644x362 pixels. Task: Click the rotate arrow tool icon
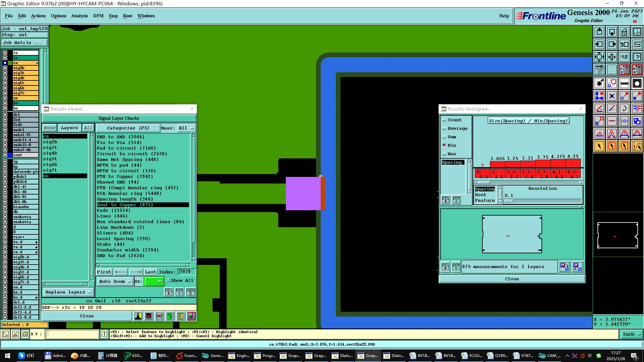(624, 108)
